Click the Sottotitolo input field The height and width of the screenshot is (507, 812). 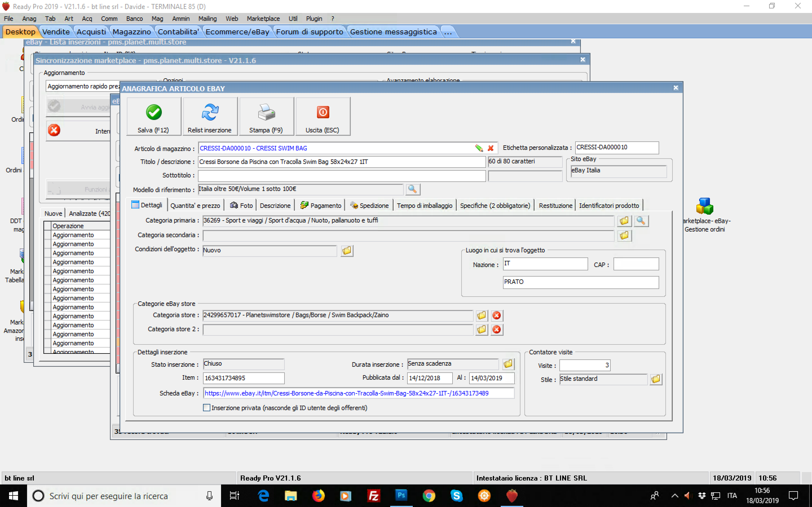[341, 176]
